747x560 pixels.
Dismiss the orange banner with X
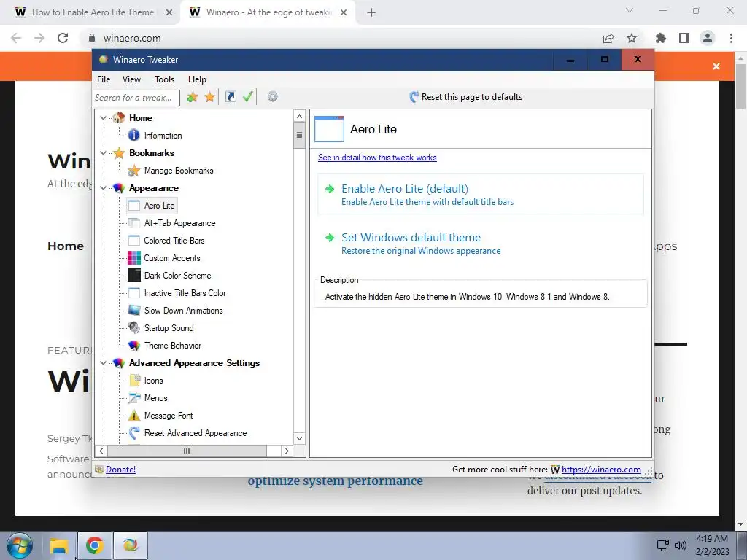coord(716,66)
